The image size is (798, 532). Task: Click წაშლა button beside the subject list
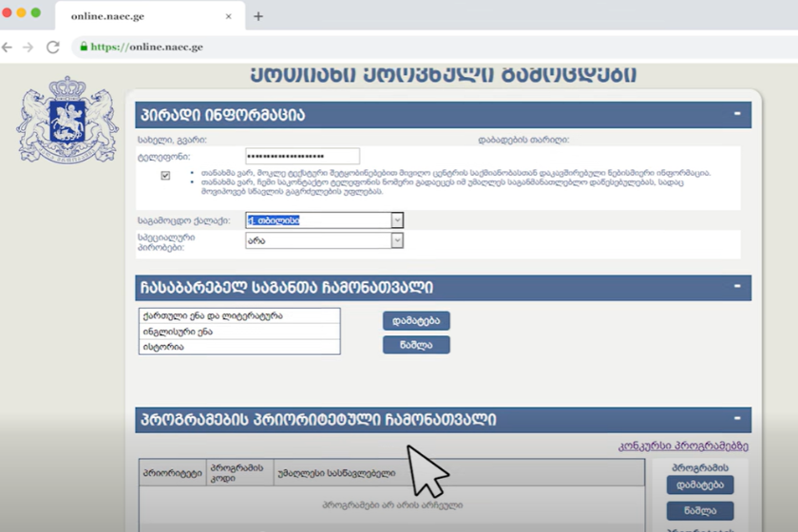coord(416,345)
